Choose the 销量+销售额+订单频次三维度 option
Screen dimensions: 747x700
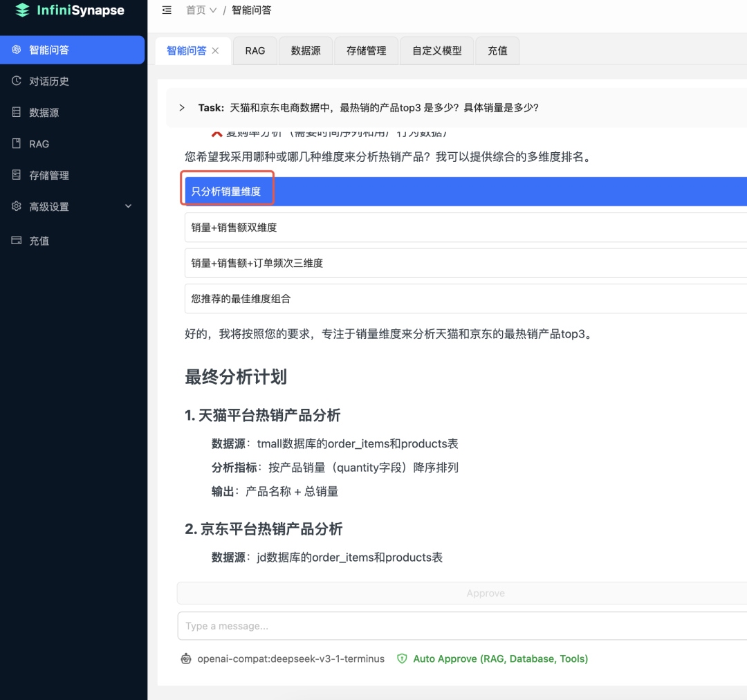tap(465, 263)
